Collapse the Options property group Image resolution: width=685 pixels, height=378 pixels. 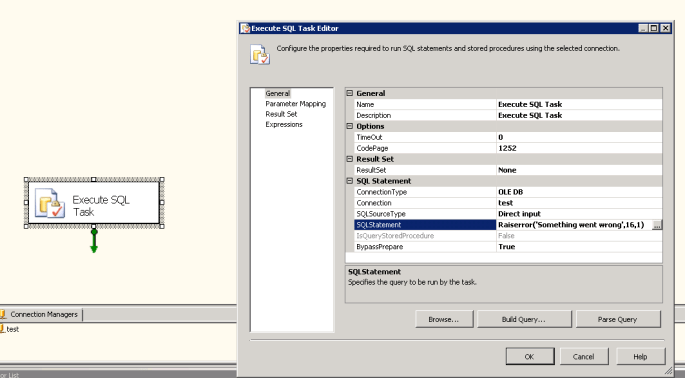coord(349,126)
